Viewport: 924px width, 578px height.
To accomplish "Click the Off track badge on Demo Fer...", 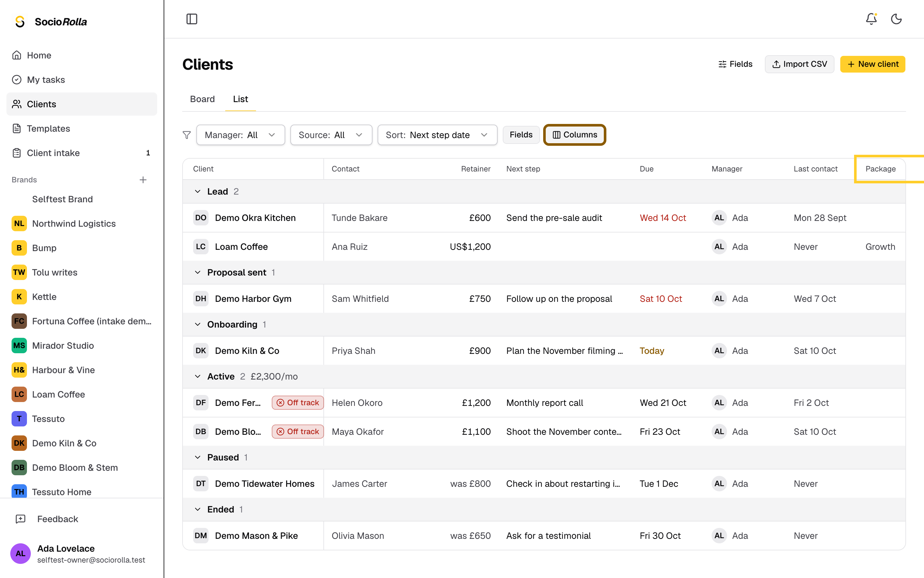I will coord(298,403).
